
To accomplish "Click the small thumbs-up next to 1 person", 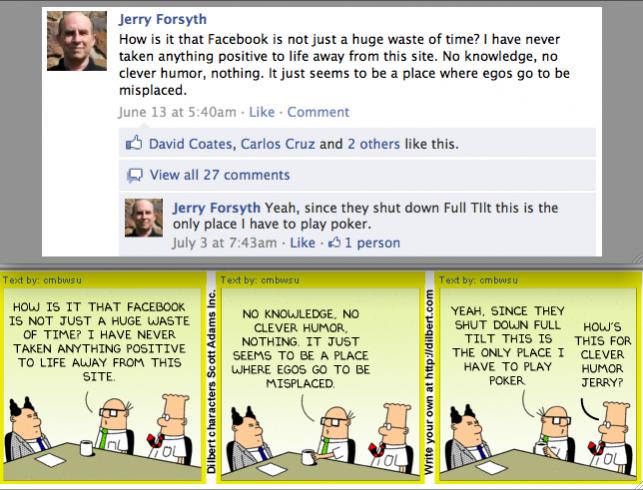I will pos(335,243).
